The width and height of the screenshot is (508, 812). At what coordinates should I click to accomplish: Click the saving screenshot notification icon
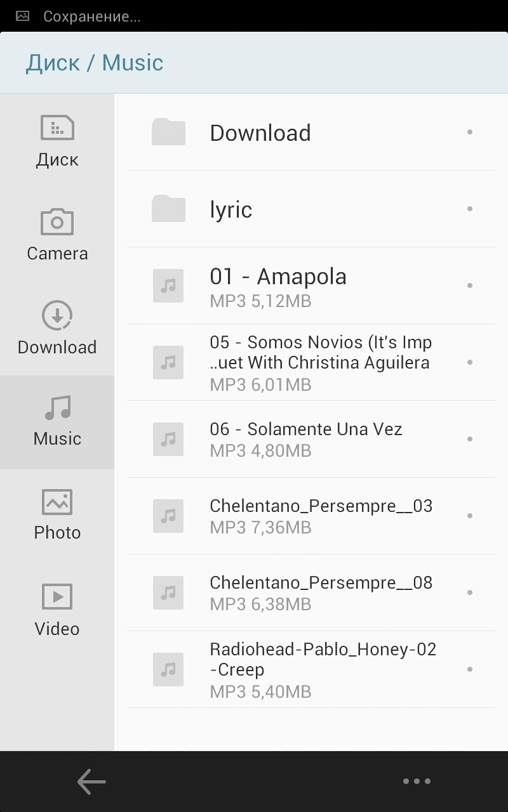click(23, 16)
